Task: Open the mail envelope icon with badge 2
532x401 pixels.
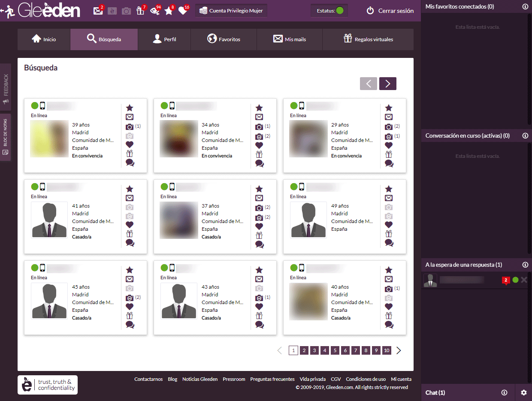Action: 98,11
